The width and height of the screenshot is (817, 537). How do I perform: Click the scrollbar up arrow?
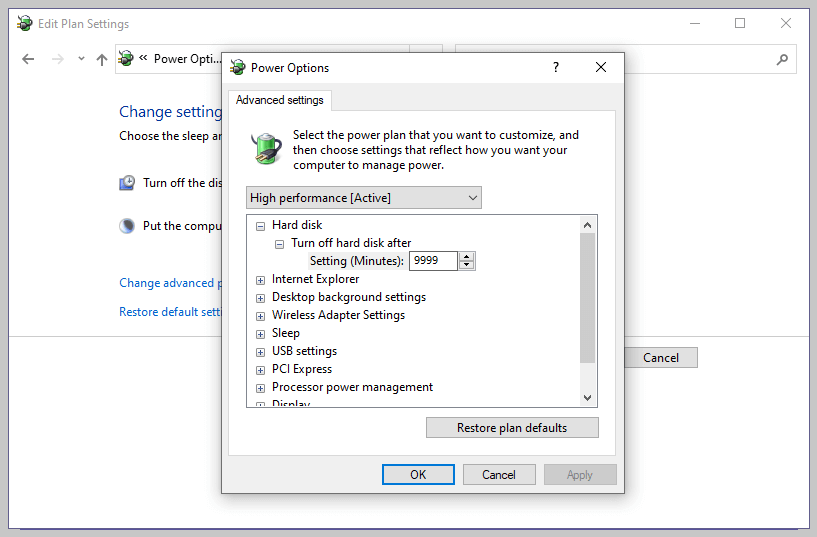point(587,225)
